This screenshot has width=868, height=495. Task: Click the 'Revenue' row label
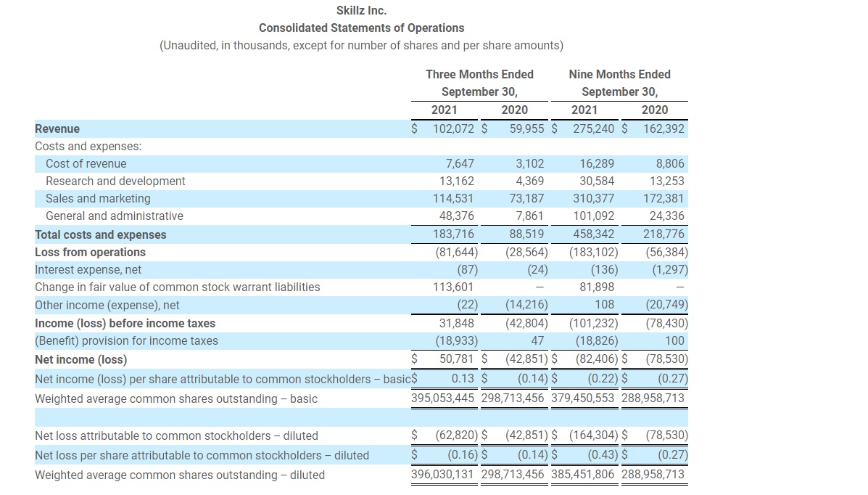(x=57, y=128)
